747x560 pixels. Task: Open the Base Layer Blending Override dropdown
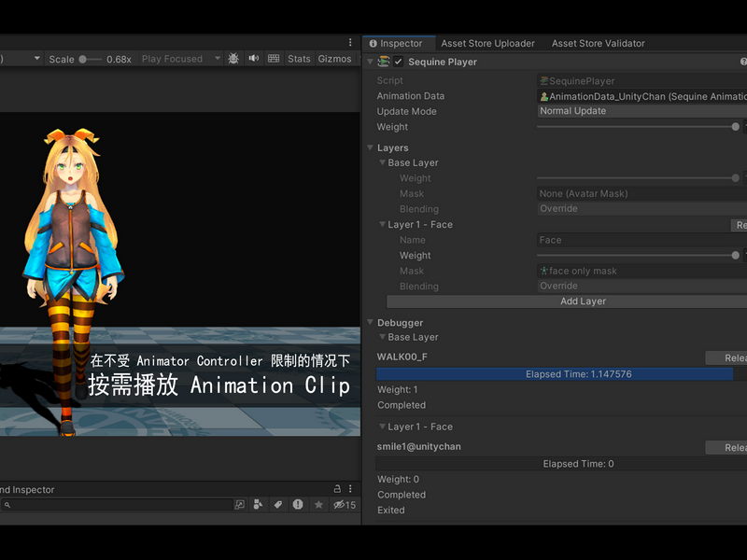pos(641,208)
